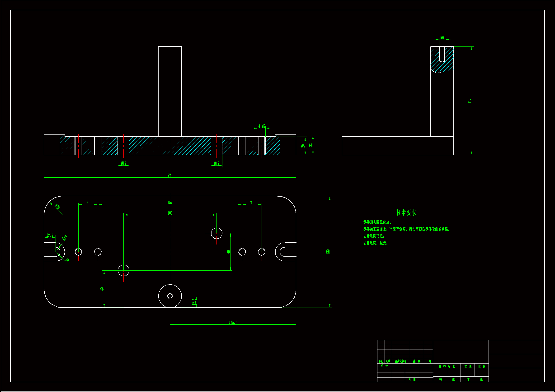Select the 设计 title block label
Viewport: 555px width, 392px height.
[x=384, y=366]
